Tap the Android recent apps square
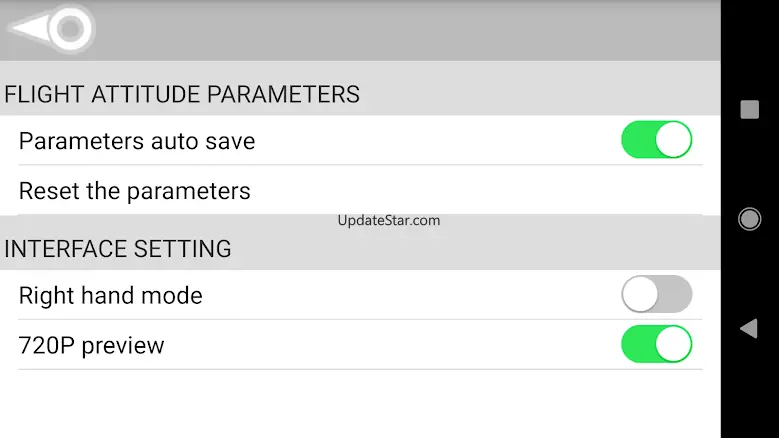 (x=749, y=109)
